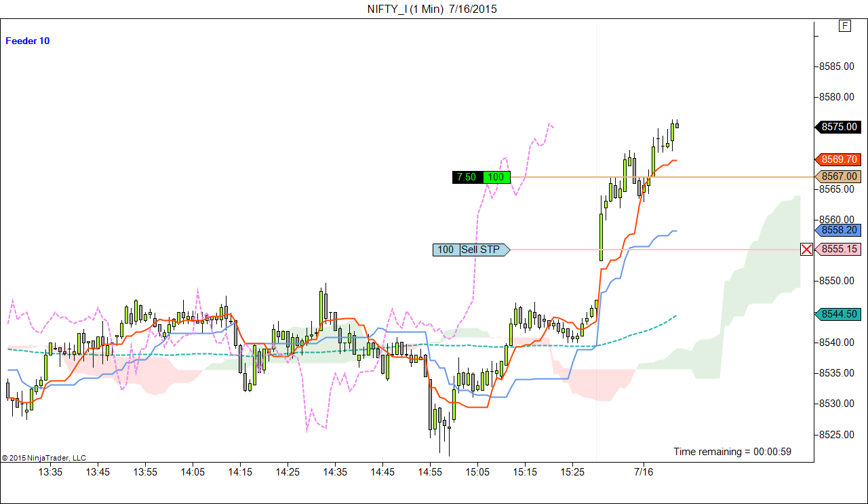Viewport: 868px width, 504px height.
Task: Select the blue 8558.20 indicator price marker
Action: [837, 230]
